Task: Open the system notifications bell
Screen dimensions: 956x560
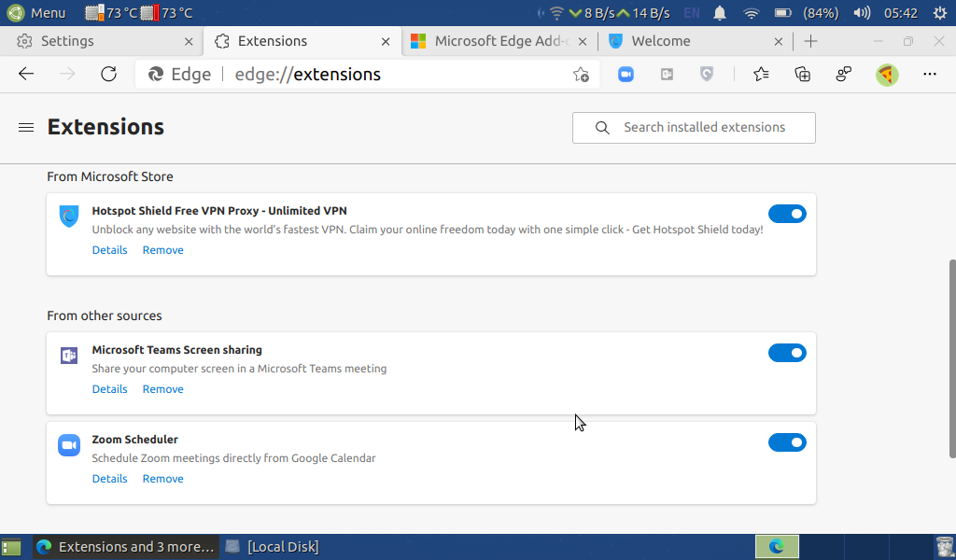Action: [720, 13]
